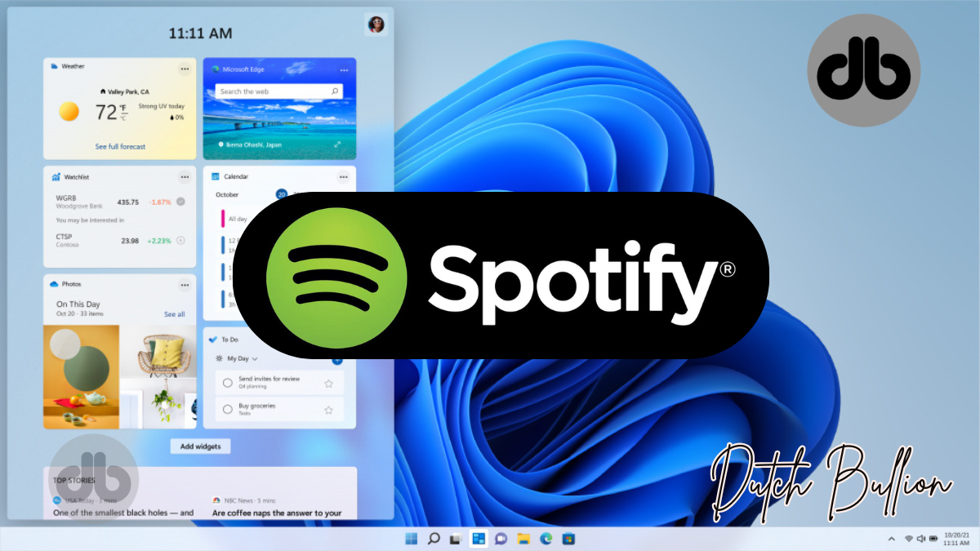Open the Buy groceries task text
Viewport: 980px width, 551px height.
[x=256, y=406]
